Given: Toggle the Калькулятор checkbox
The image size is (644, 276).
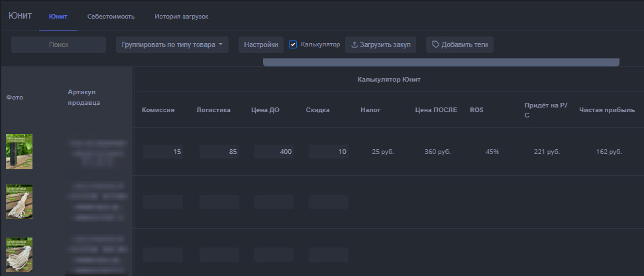Looking at the screenshot, I should point(293,44).
